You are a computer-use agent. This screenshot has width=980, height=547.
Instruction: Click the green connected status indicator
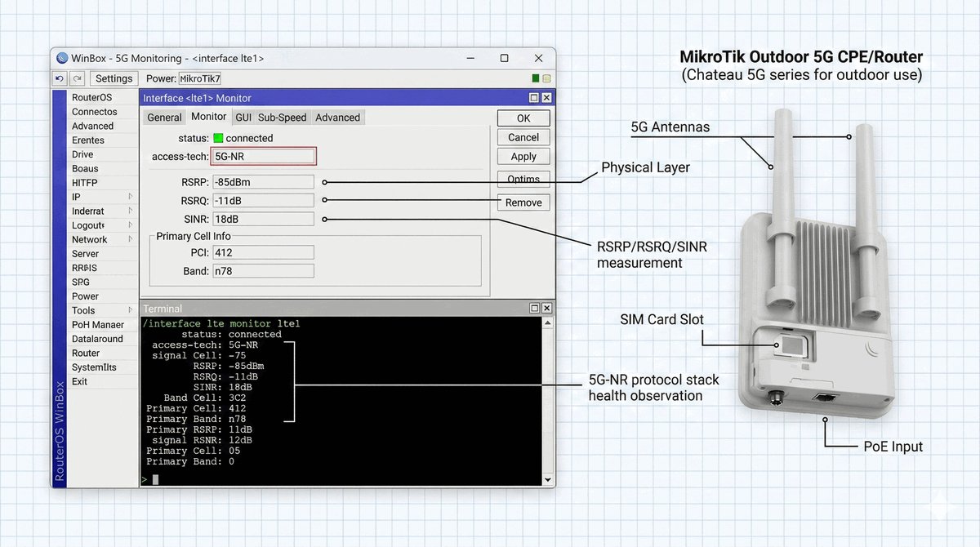pos(218,138)
